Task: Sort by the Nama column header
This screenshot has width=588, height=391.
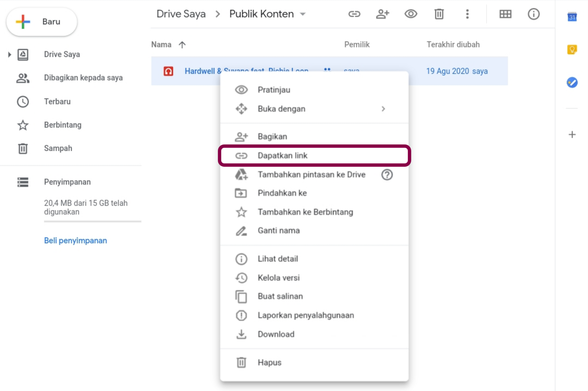Action: pos(161,44)
